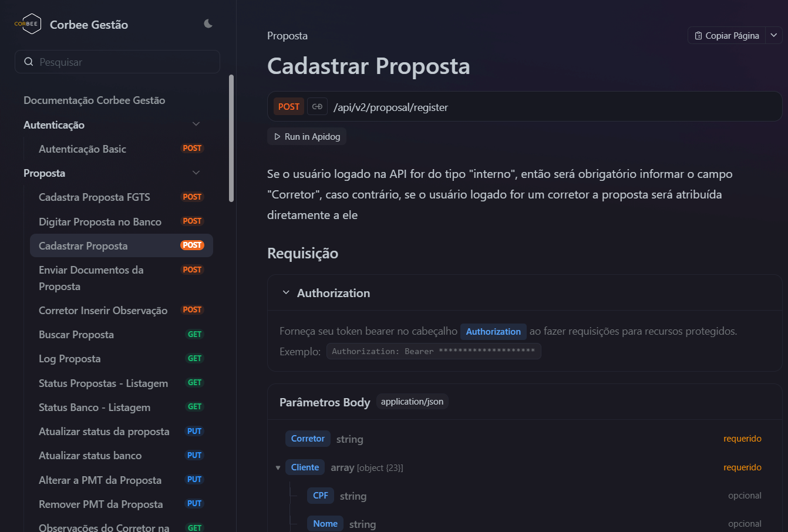Click the play icon in Run in Apidog
This screenshot has height=532, width=788.
277,137
